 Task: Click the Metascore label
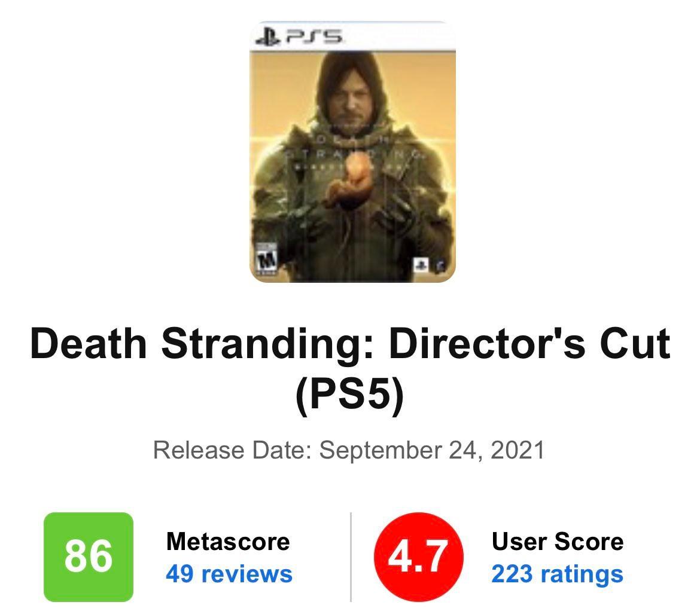click(x=228, y=542)
